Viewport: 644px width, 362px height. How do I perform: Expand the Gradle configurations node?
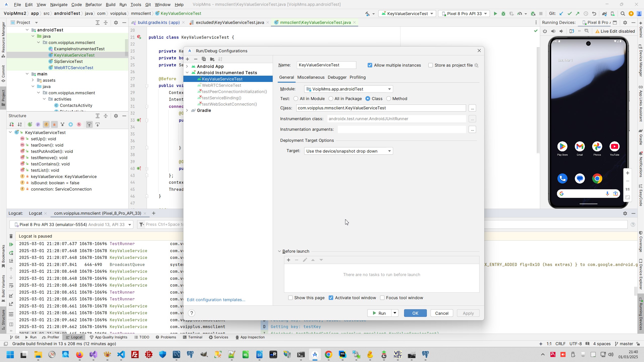pyautogui.click(x=187, y=110)
